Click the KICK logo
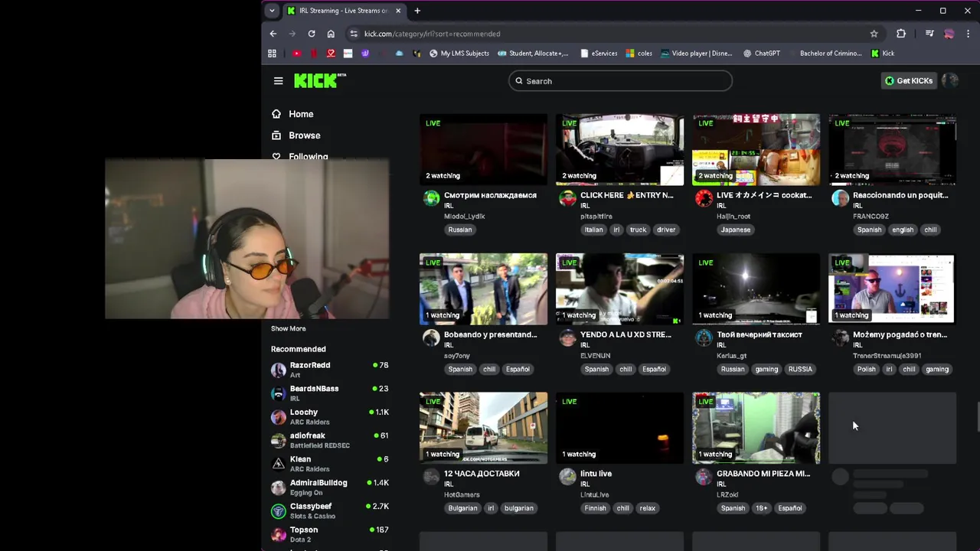This screenshot has width=980, height=551. click(x=319, y=80)
